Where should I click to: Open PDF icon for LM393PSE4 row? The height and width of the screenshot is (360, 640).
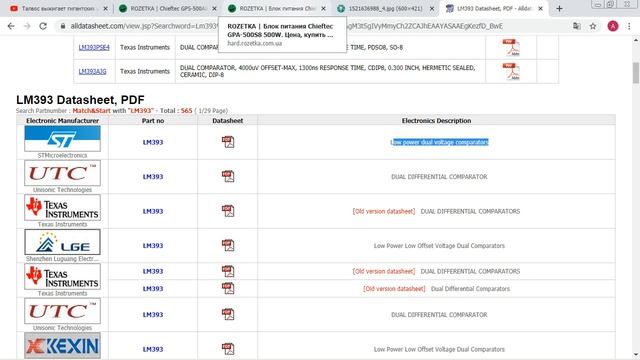click(511, 47)
